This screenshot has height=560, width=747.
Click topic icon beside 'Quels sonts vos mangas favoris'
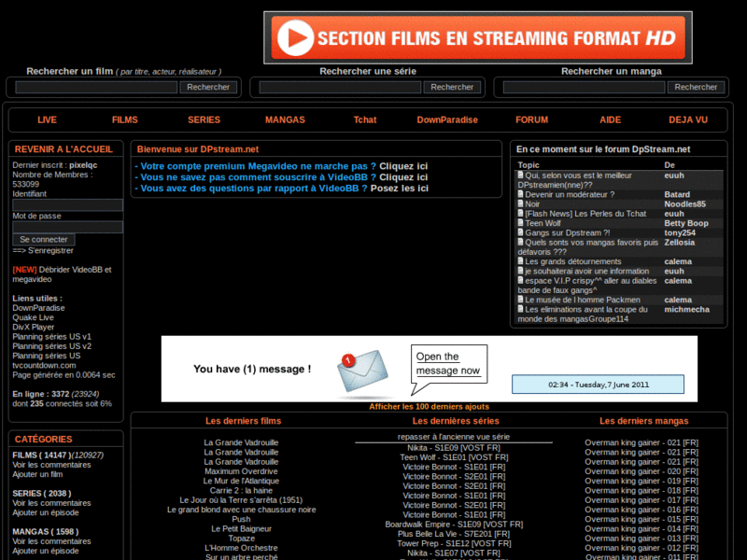click(x=521, y=242)
